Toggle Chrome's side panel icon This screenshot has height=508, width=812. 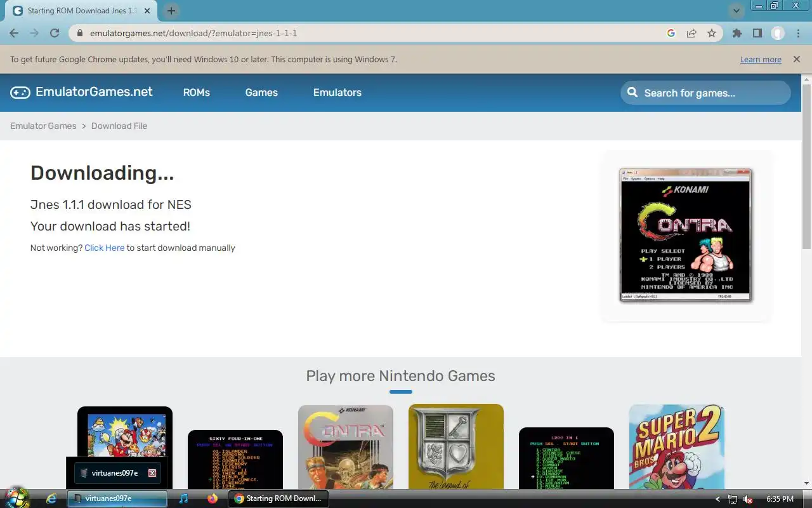(757, 33)
